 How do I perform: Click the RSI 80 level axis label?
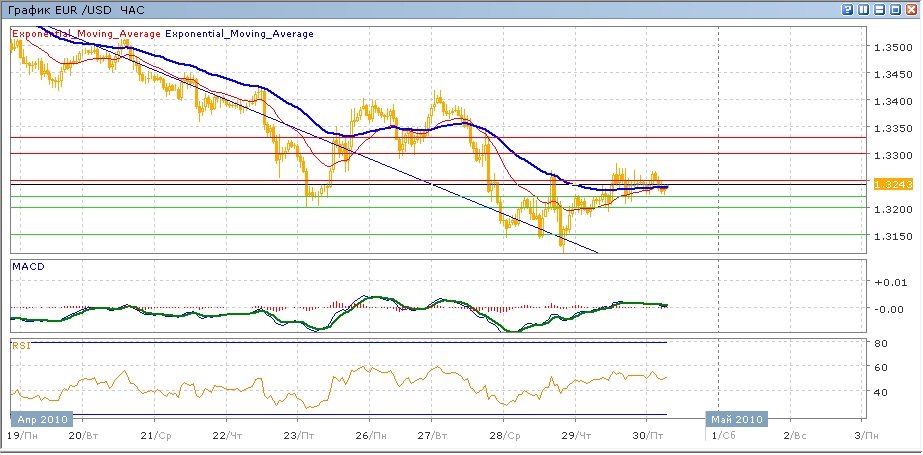click(882, 344)
